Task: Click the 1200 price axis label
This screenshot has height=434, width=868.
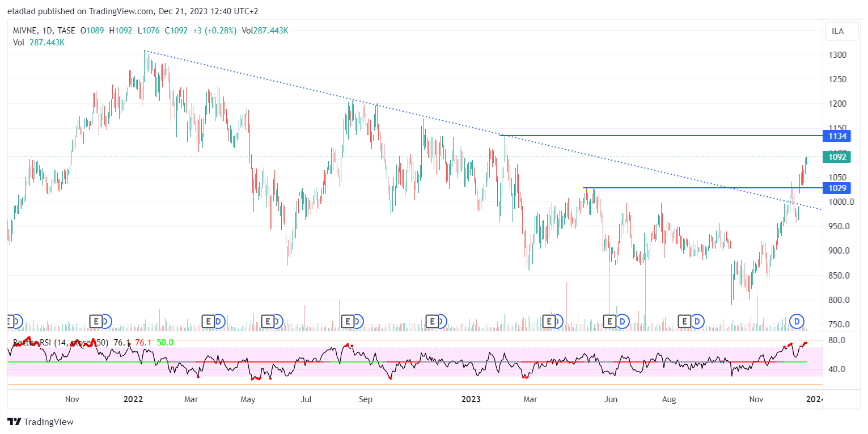Action: tap(837, 104)
